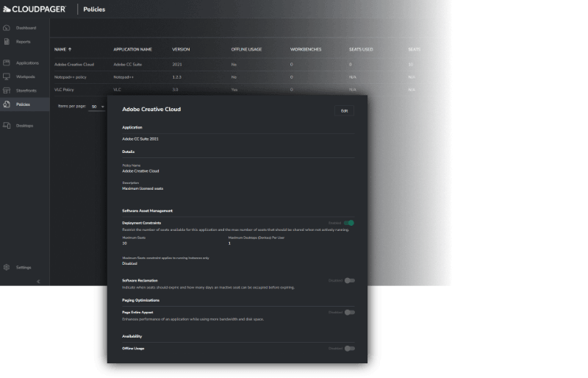Open Dashboard via its sidebar icon
Viewport: 588px width, 378px height.
click(x=7, y=28)
